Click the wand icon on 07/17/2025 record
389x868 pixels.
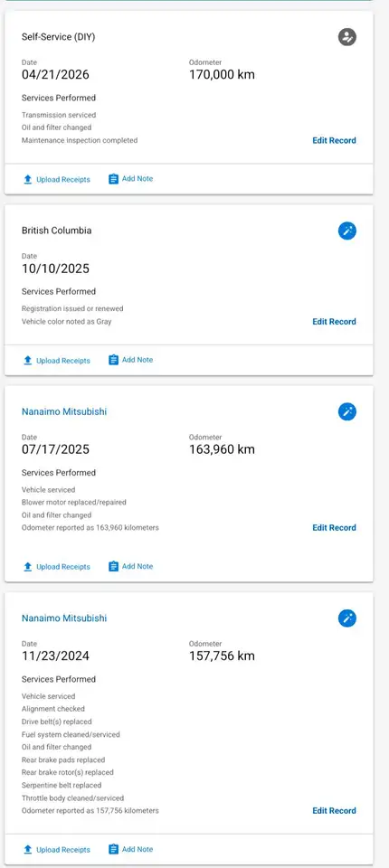coord(346,412)
